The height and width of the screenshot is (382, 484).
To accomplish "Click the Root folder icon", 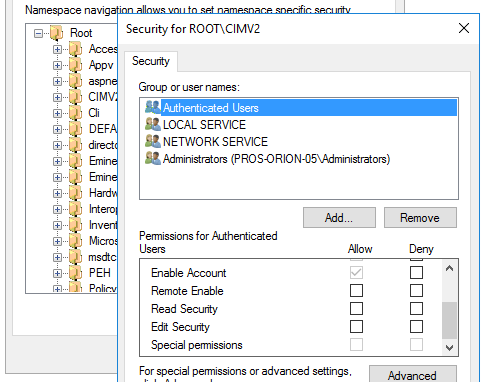I will tap(57, 33).
